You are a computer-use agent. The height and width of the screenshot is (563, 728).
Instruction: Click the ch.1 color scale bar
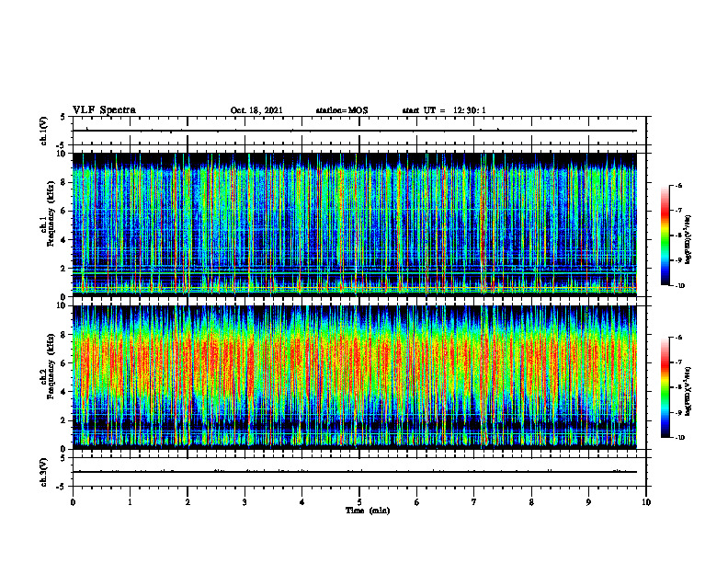tap(665, 236)
